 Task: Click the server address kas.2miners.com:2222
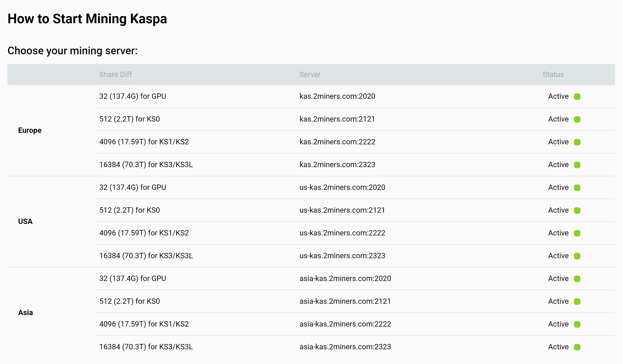(337, 142)
